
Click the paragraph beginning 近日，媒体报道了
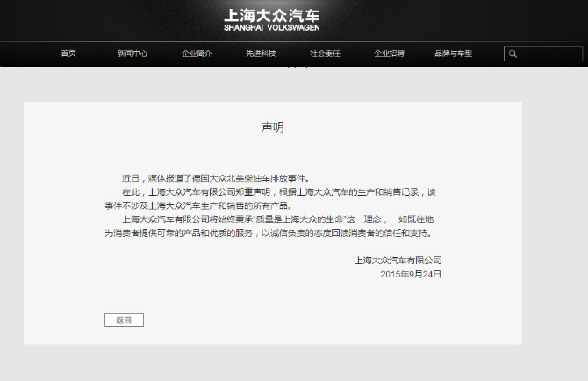point(216,178)
